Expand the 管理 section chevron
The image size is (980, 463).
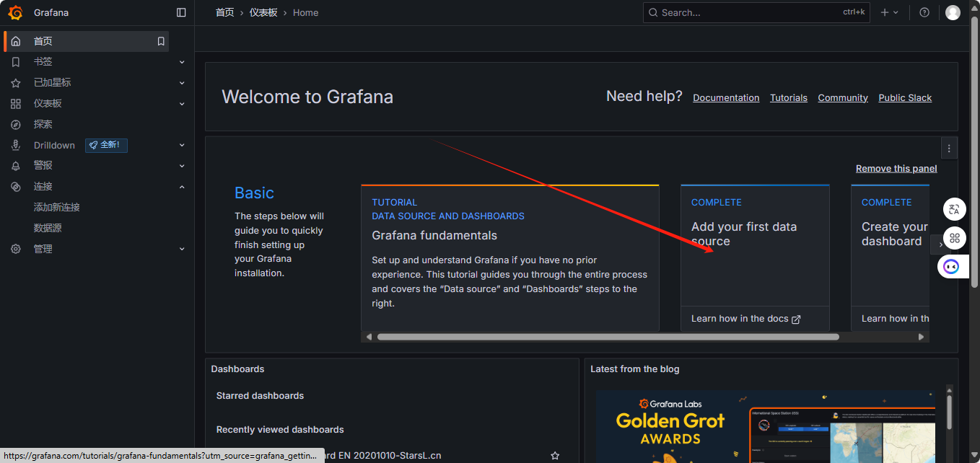click(x=182, y=249)
